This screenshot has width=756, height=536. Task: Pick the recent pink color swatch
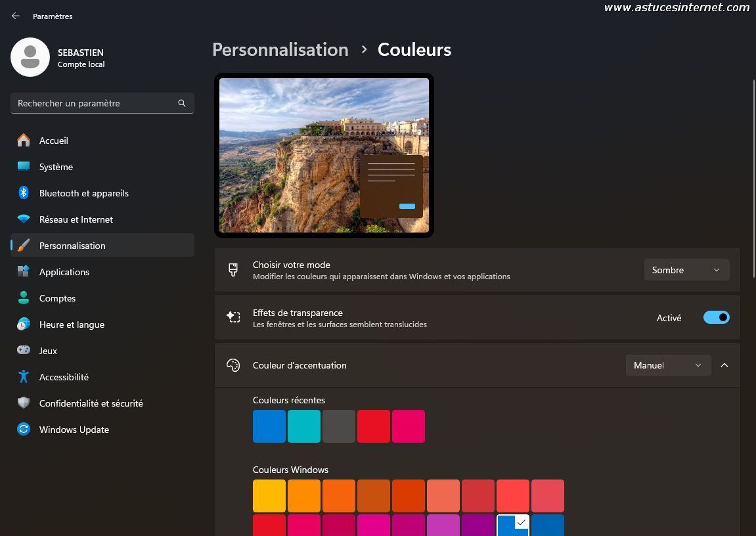tap(409, 426)
